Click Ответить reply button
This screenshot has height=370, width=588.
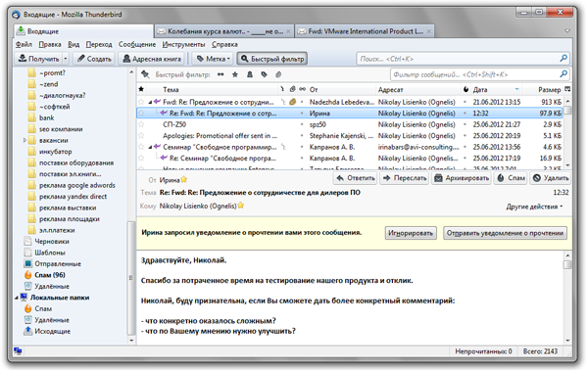(x=356, y=178)
